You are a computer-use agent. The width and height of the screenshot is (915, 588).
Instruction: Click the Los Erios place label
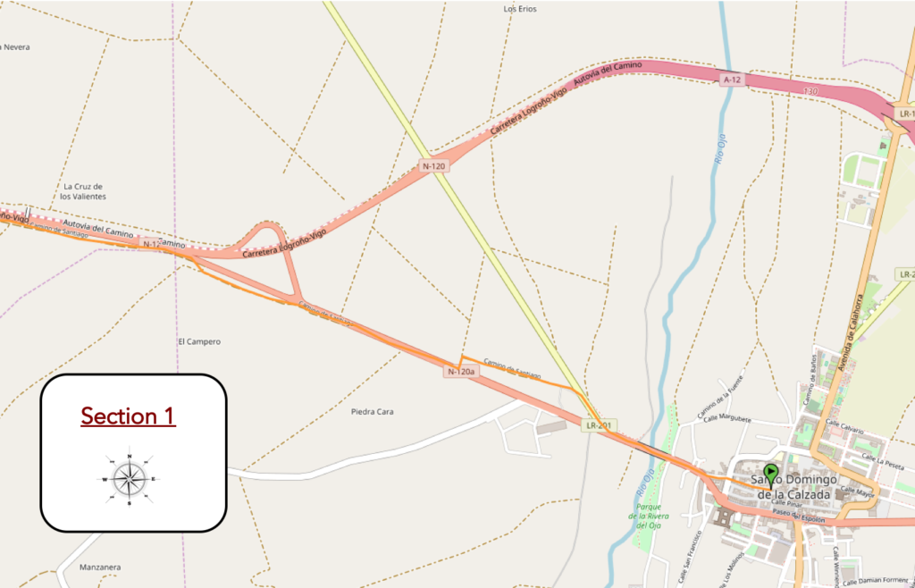point(520,9)
